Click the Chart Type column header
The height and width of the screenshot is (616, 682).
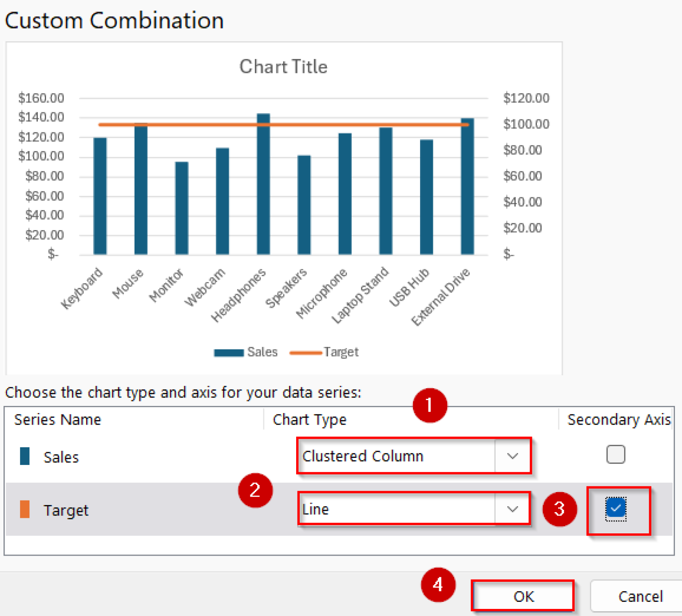(x=309, y=419)
